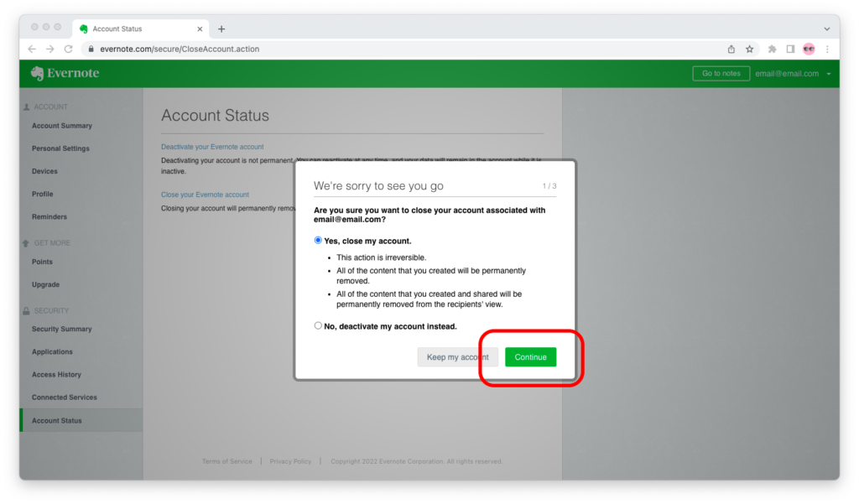Click the 'Account Status' page heading
The width and height of the screenshot is (859, 504).
[215, 115]
